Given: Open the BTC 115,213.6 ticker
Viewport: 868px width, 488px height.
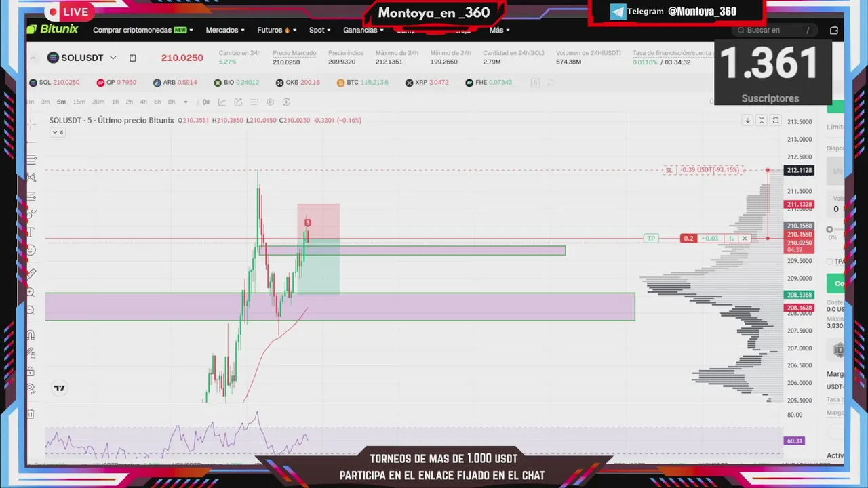Looking at the screenshot, I should point(363,83).
